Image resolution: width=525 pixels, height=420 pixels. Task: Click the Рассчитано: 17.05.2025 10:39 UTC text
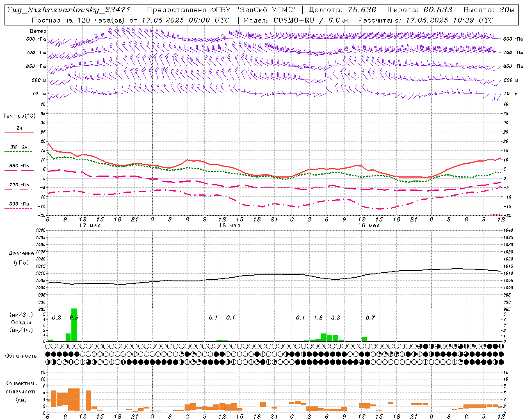point(426,20)
